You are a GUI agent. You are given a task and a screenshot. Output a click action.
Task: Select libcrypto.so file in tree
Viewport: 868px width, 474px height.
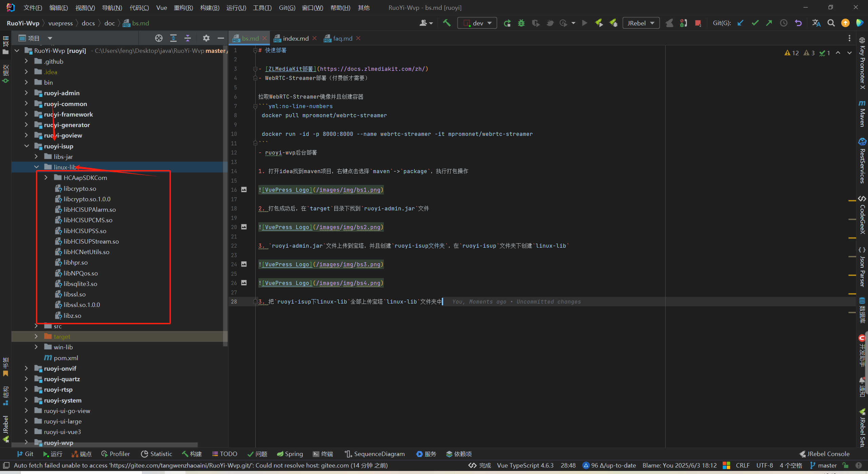[x=80, y=188]
